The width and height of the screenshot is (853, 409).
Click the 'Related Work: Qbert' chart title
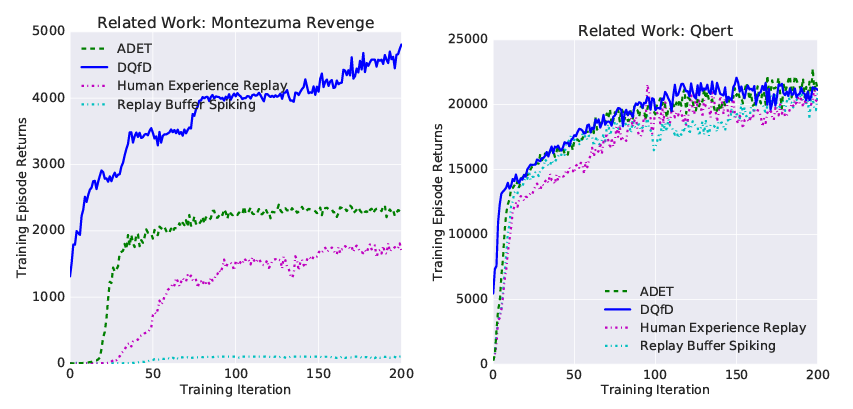655,30
